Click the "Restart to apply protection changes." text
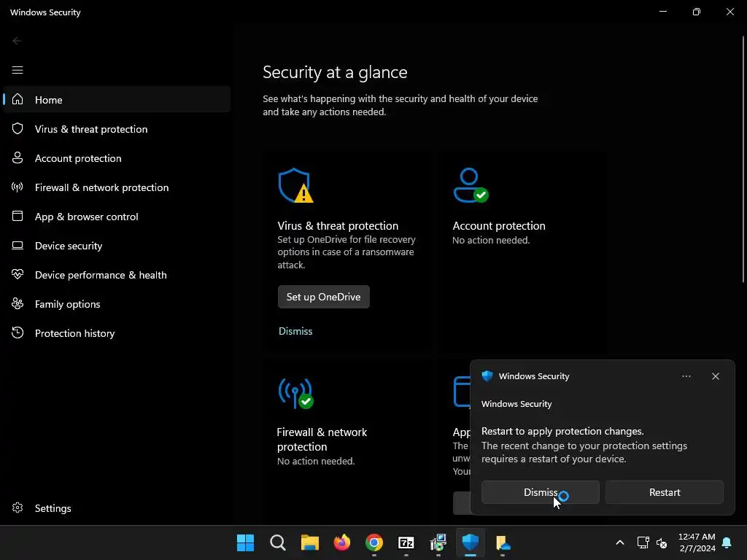The image size is (747, 560). pos(562,431)
